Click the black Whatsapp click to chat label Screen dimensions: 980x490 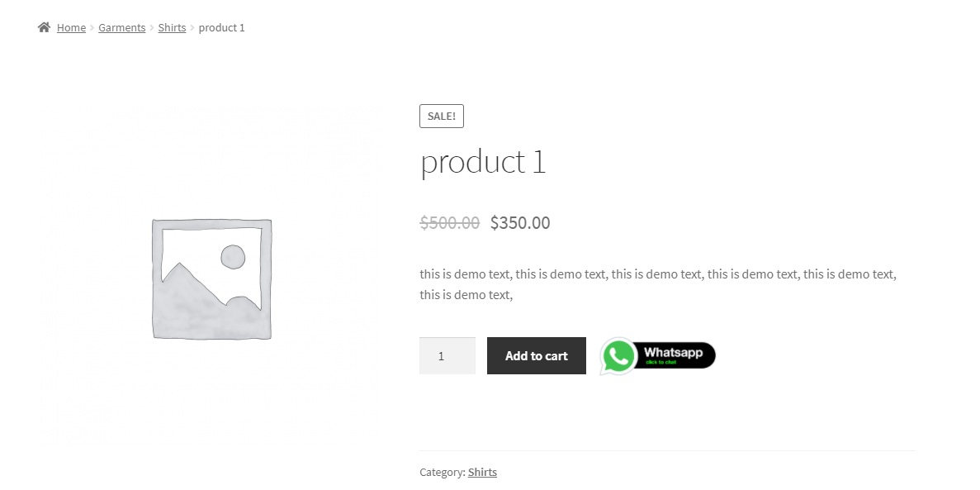point(675,354)
